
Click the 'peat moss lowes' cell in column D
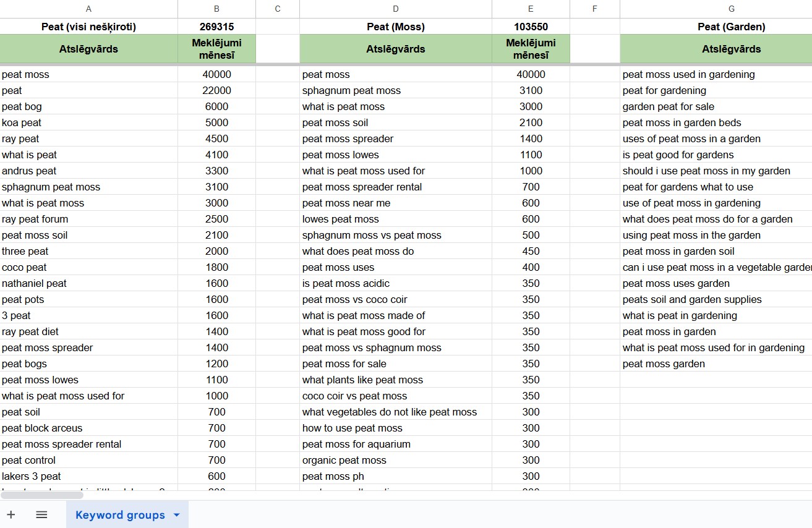pos(395,155)
